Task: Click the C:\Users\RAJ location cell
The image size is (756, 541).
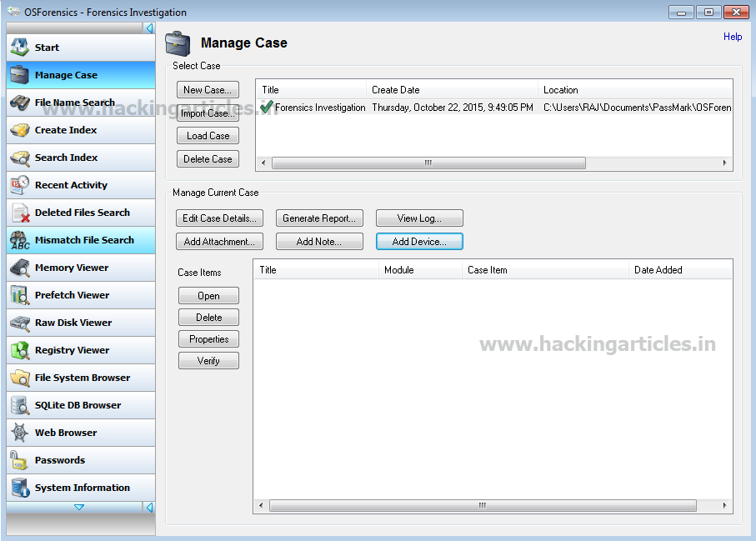Action: click(638, 107)
